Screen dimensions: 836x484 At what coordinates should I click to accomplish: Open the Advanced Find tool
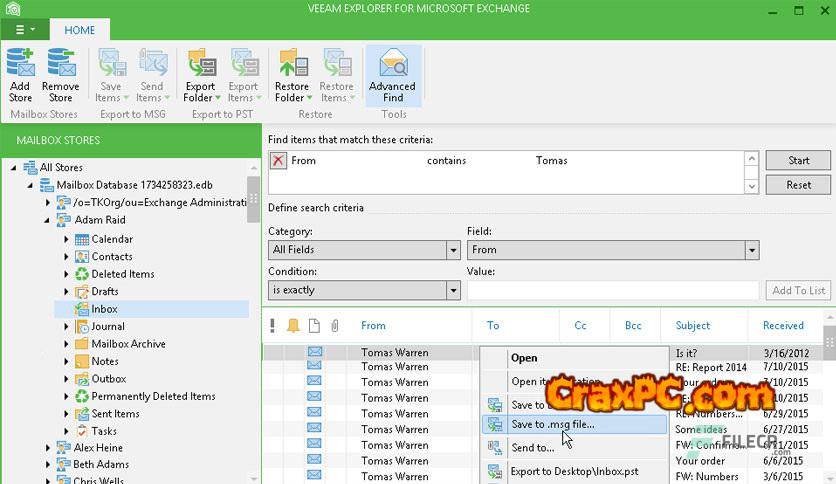pos(393,75)
